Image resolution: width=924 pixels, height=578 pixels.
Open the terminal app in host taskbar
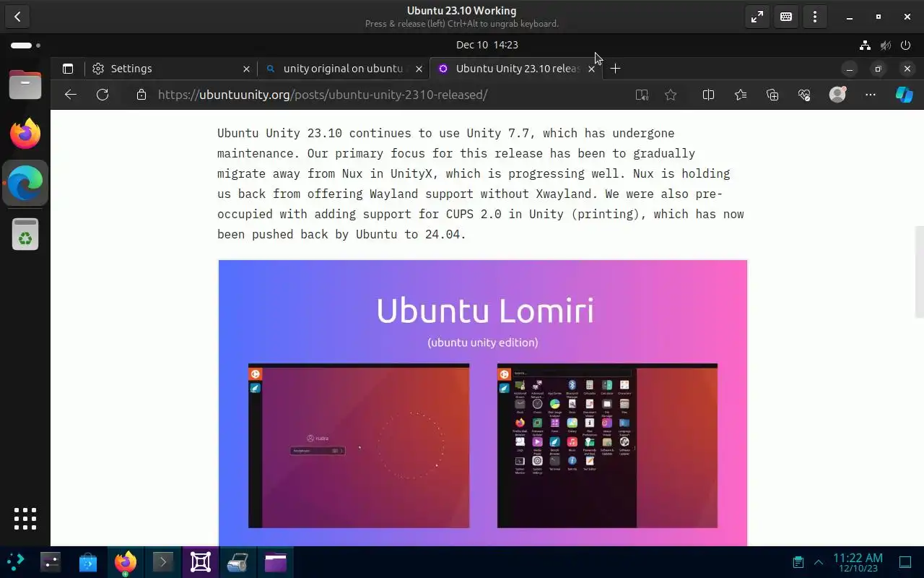[x=163, y=562]
